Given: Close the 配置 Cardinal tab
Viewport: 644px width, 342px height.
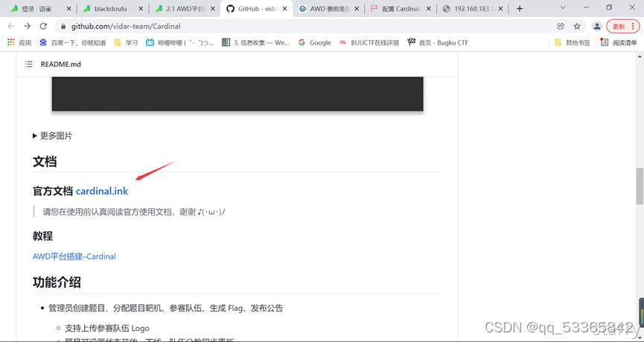Looking at the screenshot, I should [429, 9].
